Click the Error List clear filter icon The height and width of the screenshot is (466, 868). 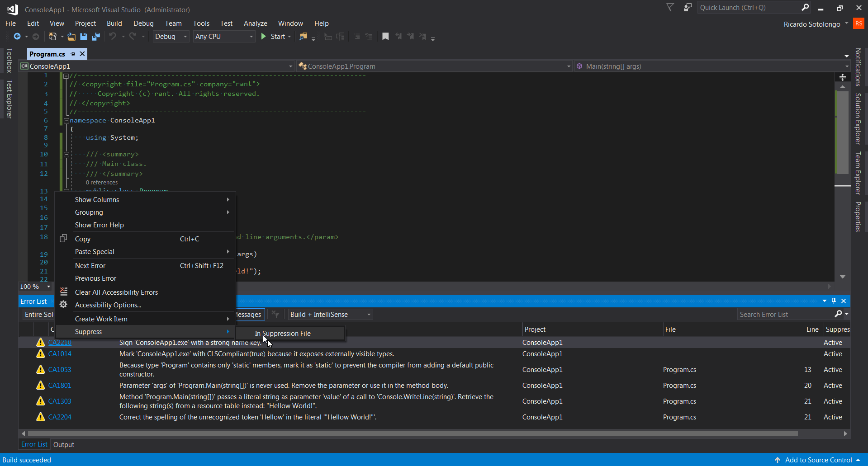click(x=275, y=314)
